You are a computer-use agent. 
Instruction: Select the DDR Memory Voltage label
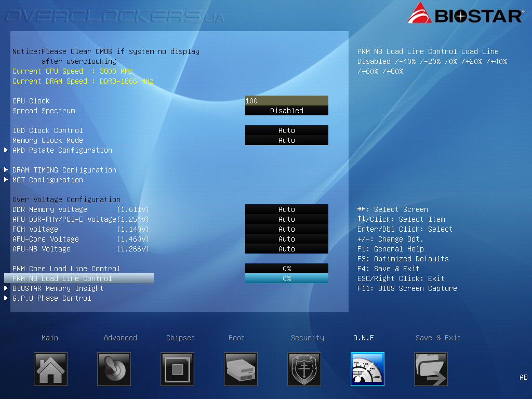(x=50, y=210)
